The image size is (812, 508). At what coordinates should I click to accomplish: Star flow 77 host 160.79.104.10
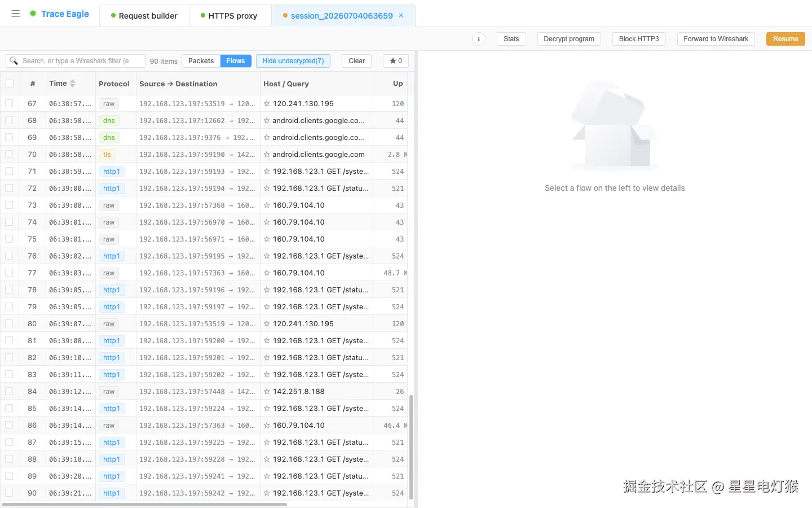(x=267, y=273)
